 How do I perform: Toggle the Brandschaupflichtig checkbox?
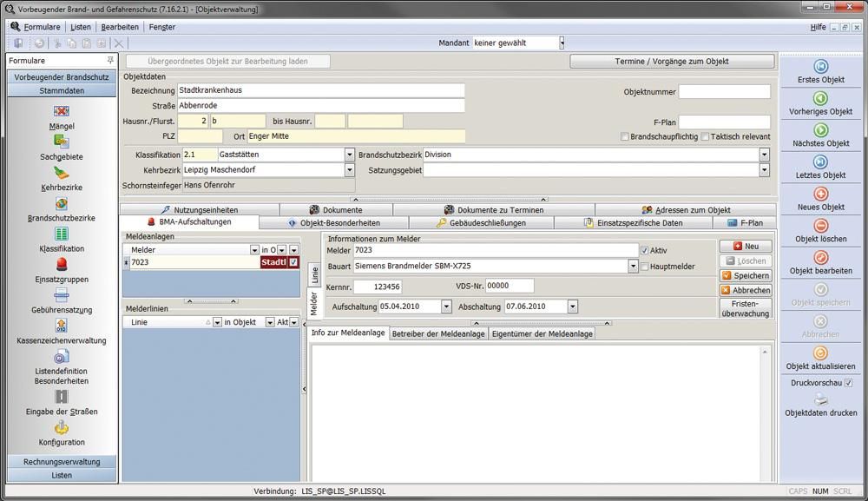(625, 137)
